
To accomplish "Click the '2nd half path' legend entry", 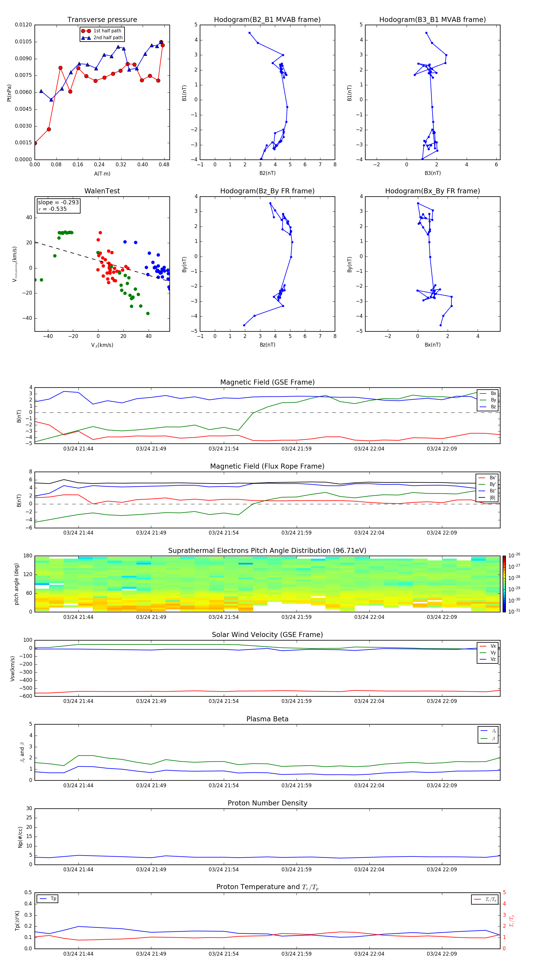I will pos(102,38).
